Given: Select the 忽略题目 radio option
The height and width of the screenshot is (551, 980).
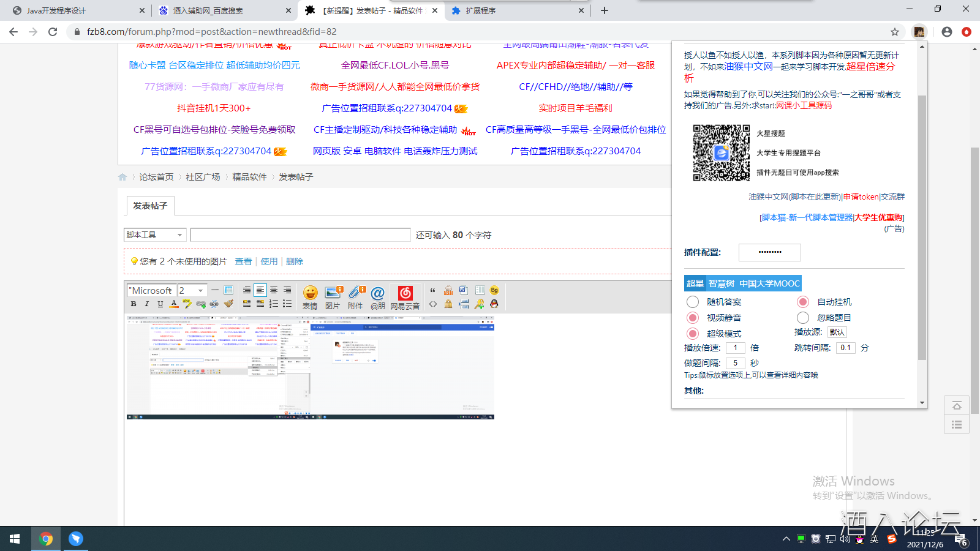Looking at the screenshot, I should click(803, 318).
